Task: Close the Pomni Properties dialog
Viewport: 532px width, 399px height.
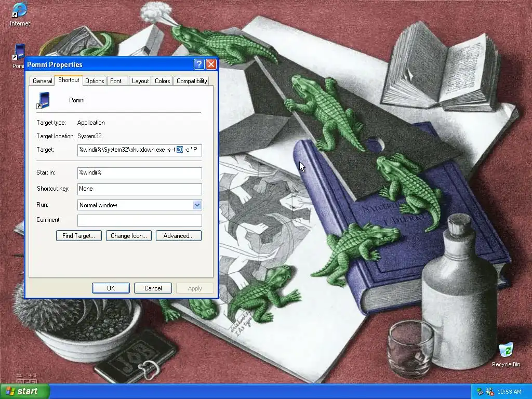Action: pos(211,64)
